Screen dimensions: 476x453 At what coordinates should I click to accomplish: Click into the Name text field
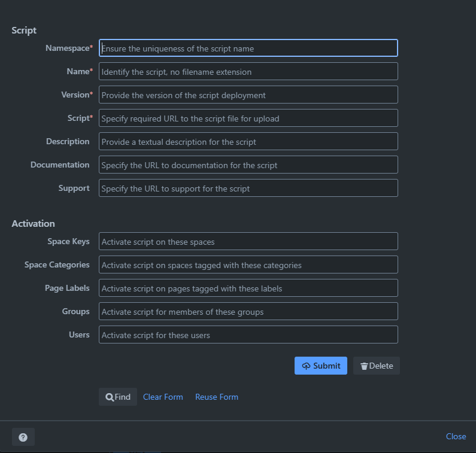[x=248, y=72]
